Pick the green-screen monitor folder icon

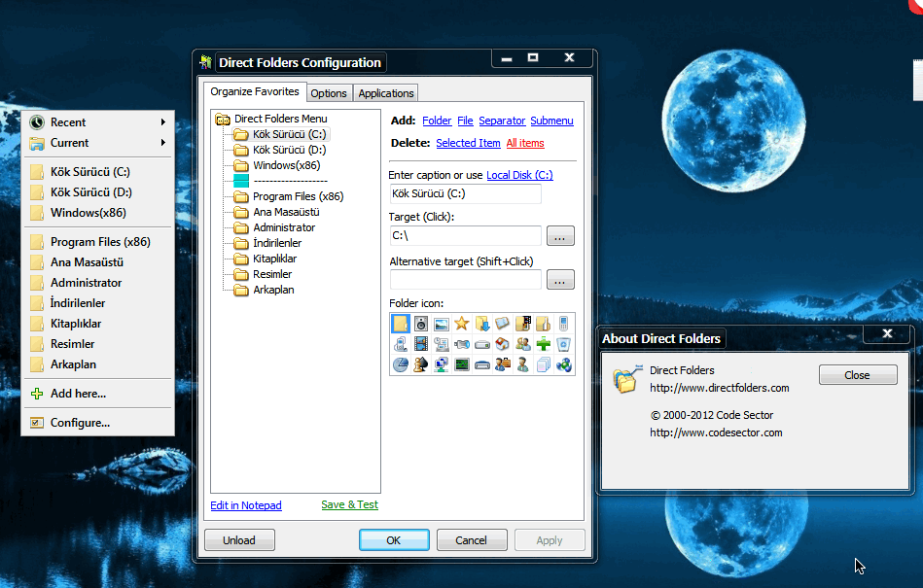tap(461, 364)
